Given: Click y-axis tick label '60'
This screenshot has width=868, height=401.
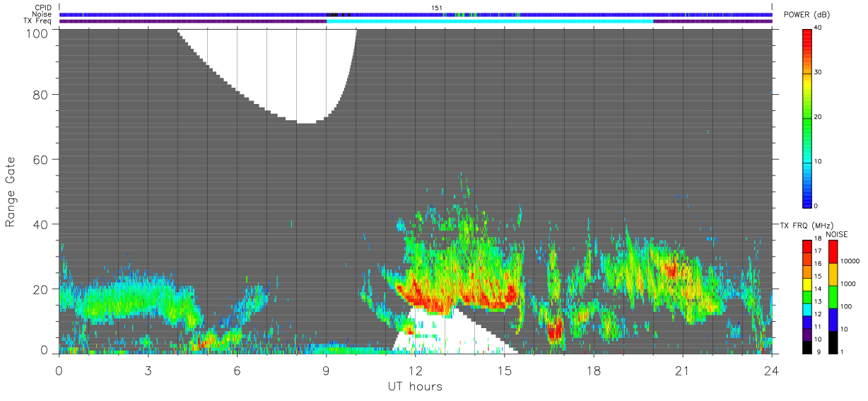Looking at the screenshot, I should coord(40,160).
